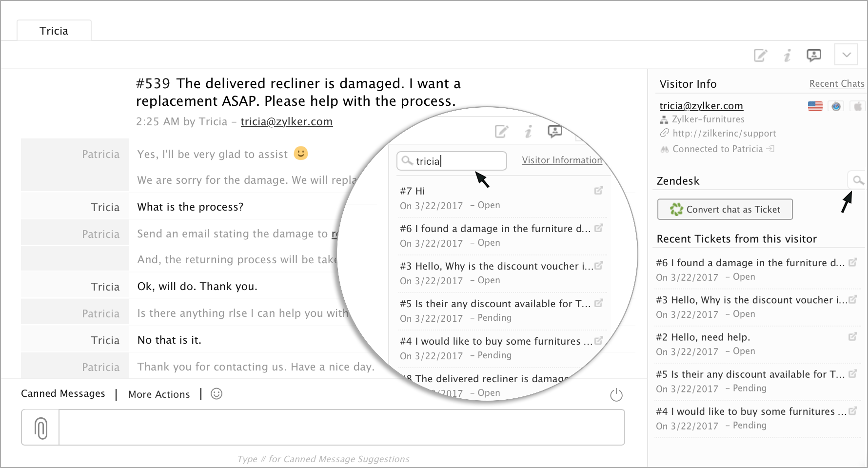Click tricia@zylker.com link in Visitor Info

point(701,106)
